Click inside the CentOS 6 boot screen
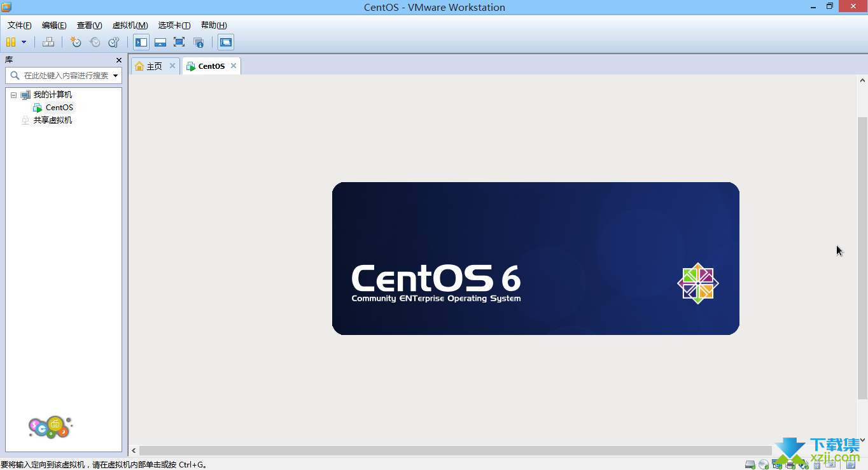868x470 pixels. coord(536,259)
